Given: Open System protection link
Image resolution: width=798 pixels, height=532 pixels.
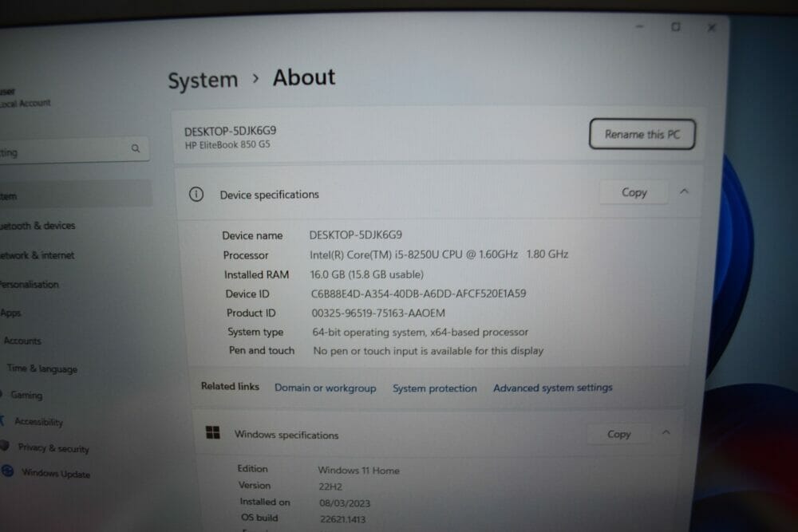Looking at the screenshot, I should (435, 388).
